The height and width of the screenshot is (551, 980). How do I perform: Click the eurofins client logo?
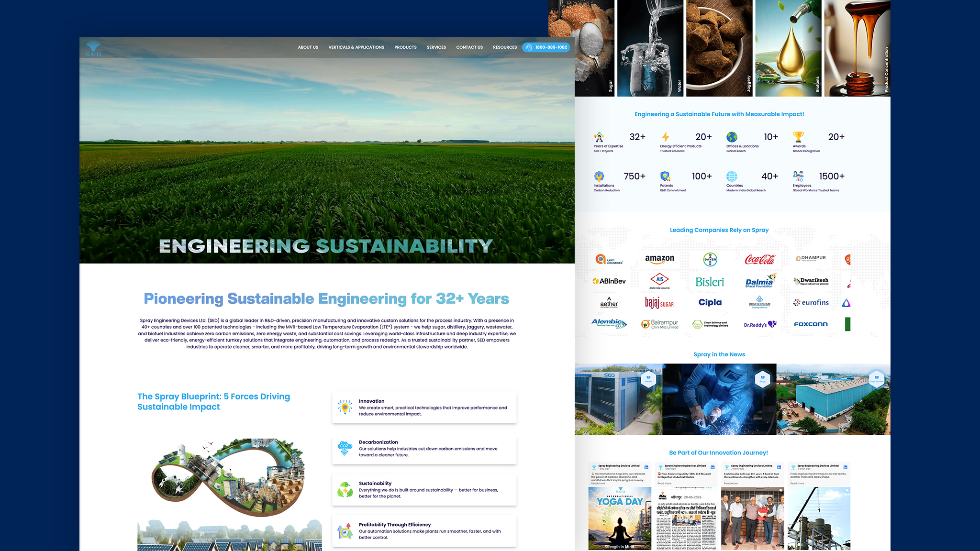tap(811, 303)
